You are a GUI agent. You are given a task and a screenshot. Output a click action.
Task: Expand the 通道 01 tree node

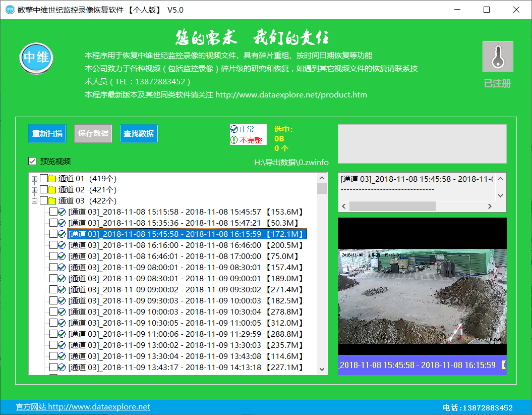coord(34,178)
